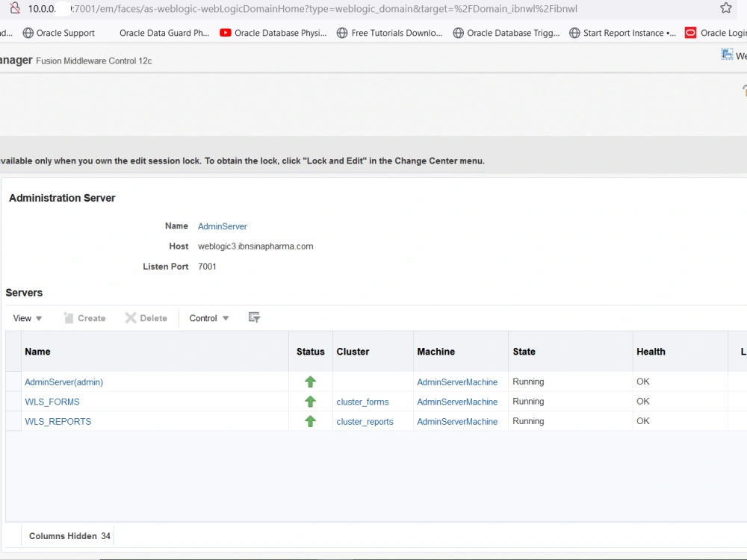Click the not-secure lock icon in address bar
The height and width of the screenshot is (560, 747).
[x=15, y=7]
